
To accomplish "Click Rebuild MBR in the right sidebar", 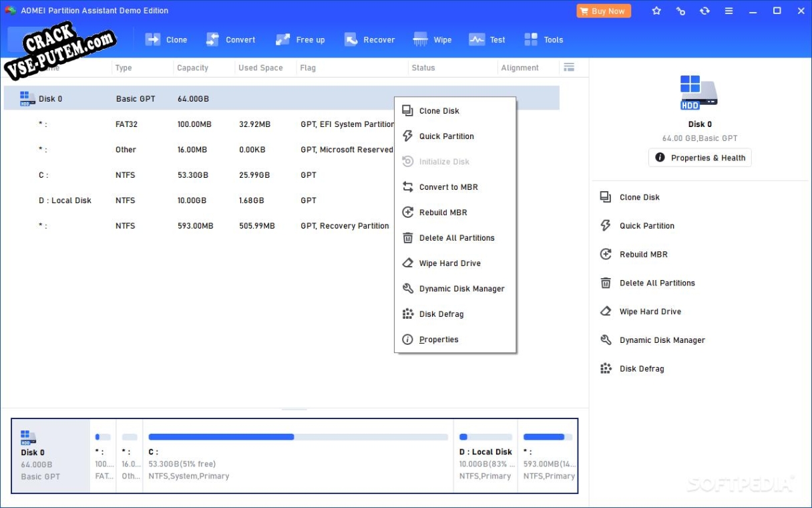I will [x=634, y=255].
